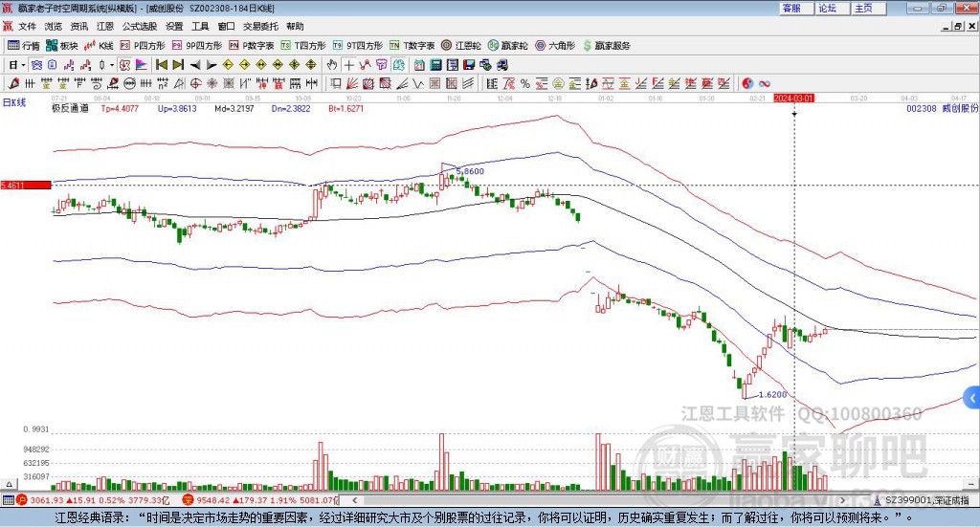The width and height of the screenshot is (980, 527).
Task: Launch the 赢家轮 wheel tool
Action: point(507,46)
